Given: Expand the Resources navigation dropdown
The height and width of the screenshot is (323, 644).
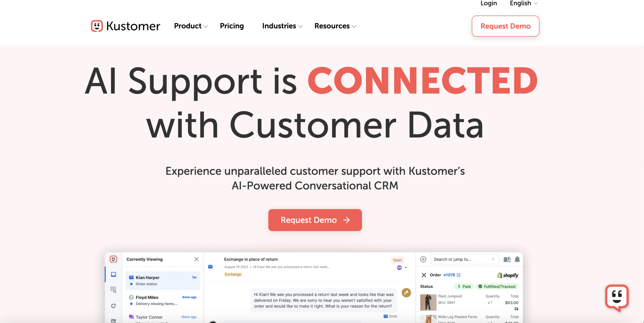Looking at the screenshot, I should (335, 25).
